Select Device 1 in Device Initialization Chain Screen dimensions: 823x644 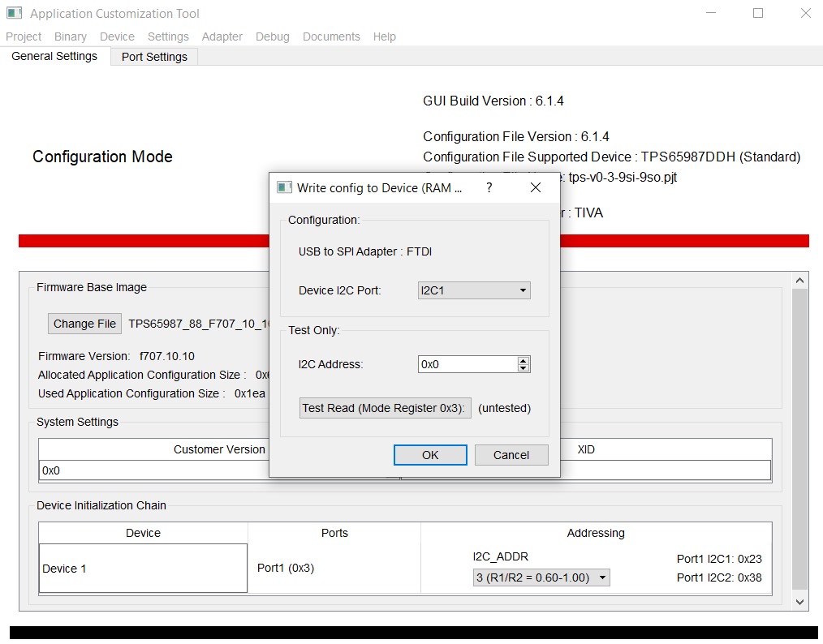(x=143, y=569)
